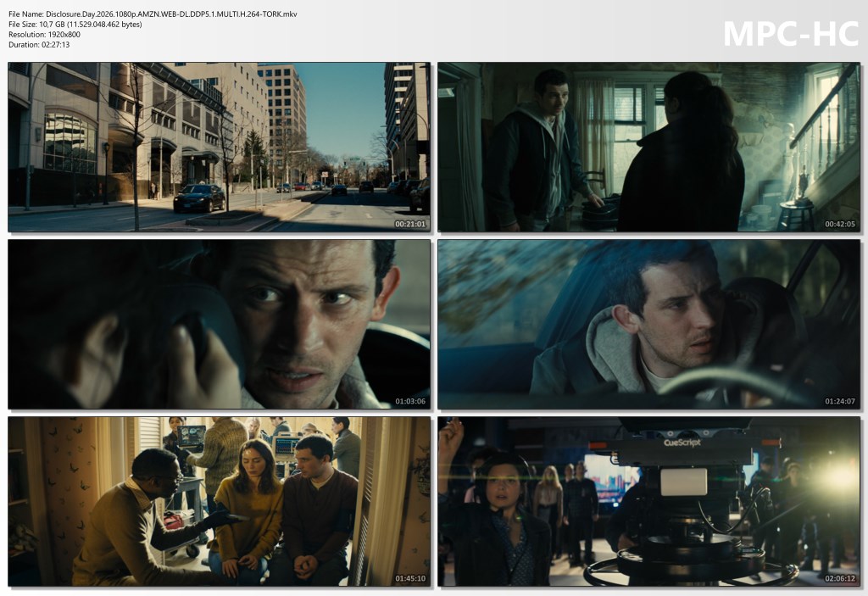Viewport: 868px width, 596px height.
Task: Click the close-up face thumbnail at 01:03:06
Action: click(220, 324)
